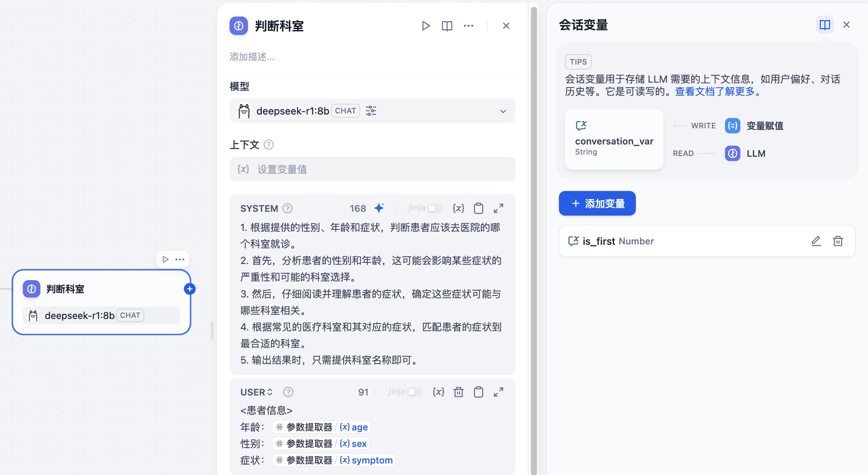Click the plus handle on 判断科室 node
The height and width of the screenshot is (475, 868).
[190, 289]
